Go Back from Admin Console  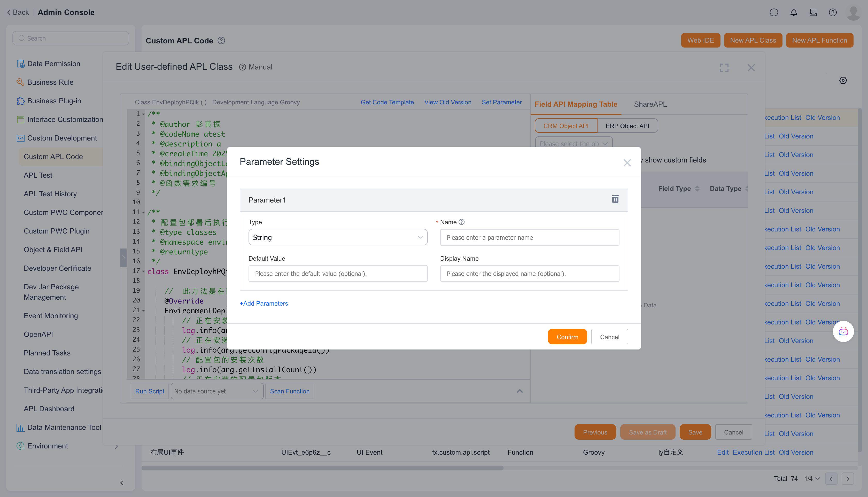(18, 12)
